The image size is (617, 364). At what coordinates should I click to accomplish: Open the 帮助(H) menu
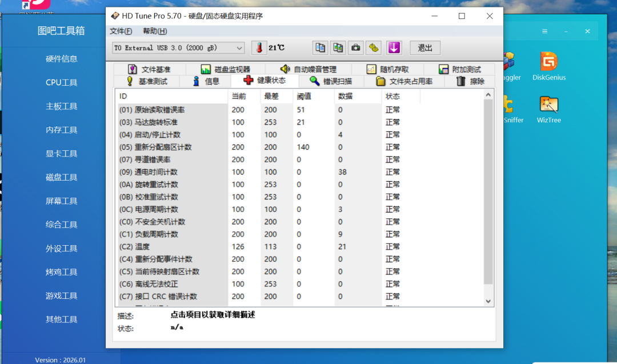[155, 31]
